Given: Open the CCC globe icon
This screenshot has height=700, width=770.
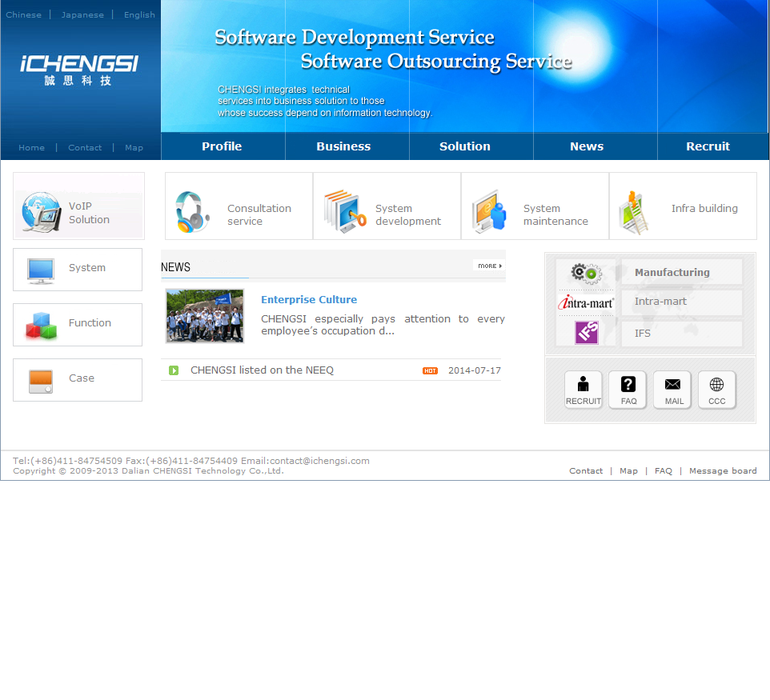Looking at the screenshot, I should [717, 390].
